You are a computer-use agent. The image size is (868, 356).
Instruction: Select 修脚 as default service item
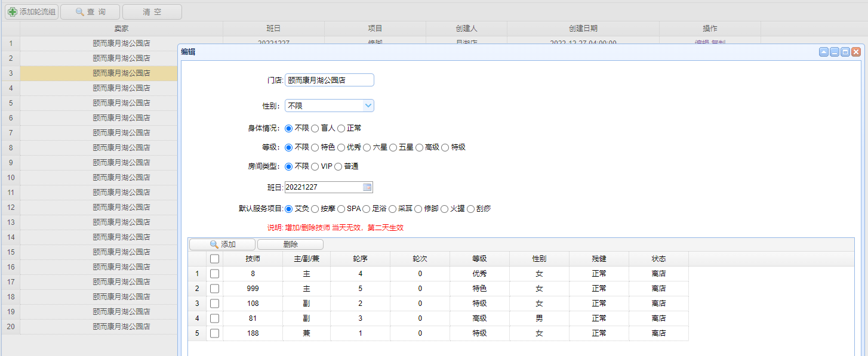coord(418,209)
